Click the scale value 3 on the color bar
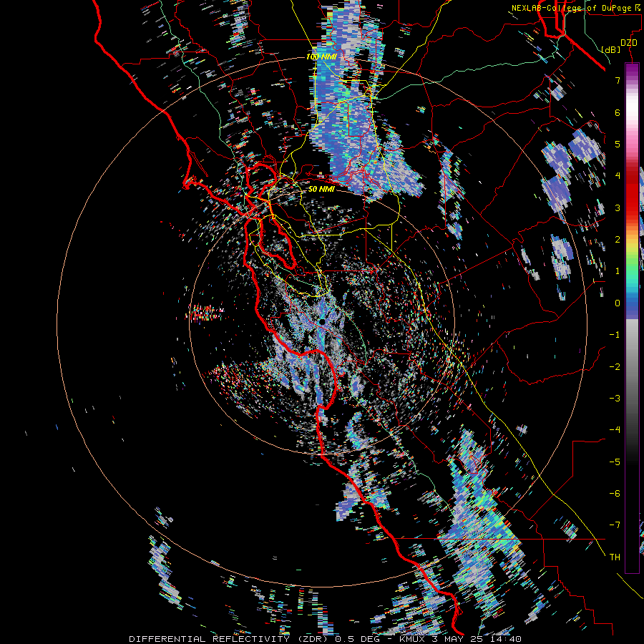The image size is (644, 644). 618,208
